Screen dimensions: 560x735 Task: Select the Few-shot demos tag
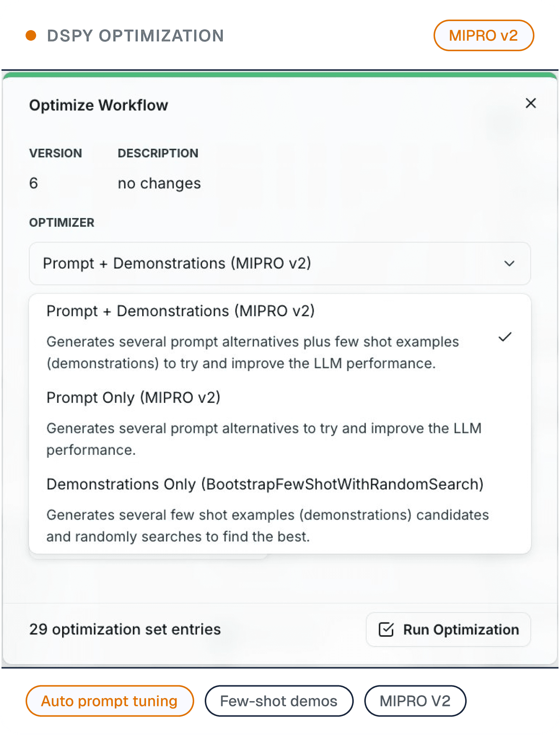278,701
